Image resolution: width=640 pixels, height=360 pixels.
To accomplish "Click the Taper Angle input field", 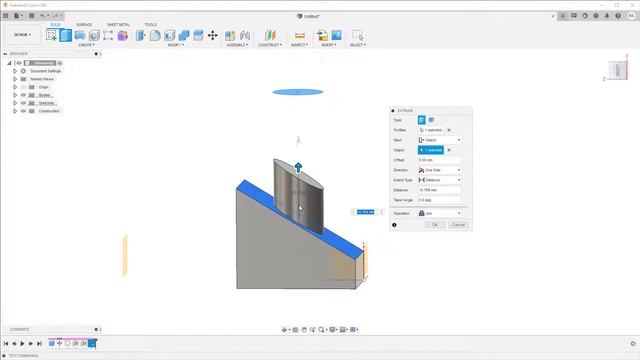I will 440,200.
